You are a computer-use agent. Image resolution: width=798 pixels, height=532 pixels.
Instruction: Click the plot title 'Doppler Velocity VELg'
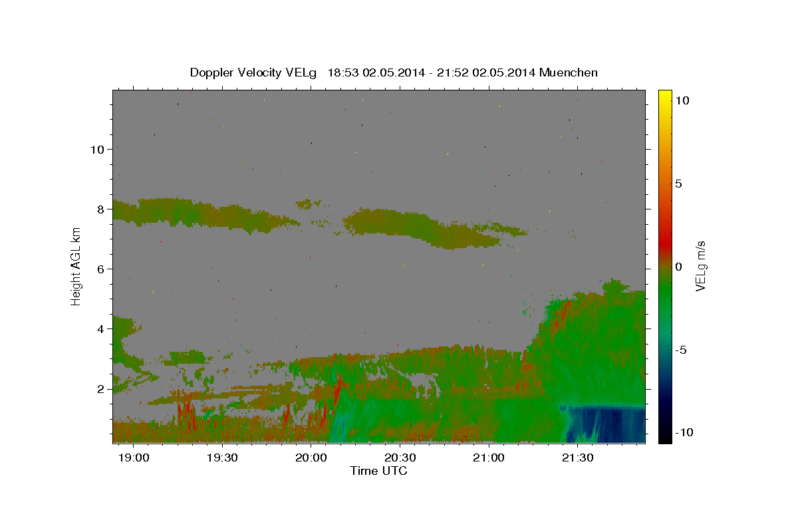(x=253, y=72)
